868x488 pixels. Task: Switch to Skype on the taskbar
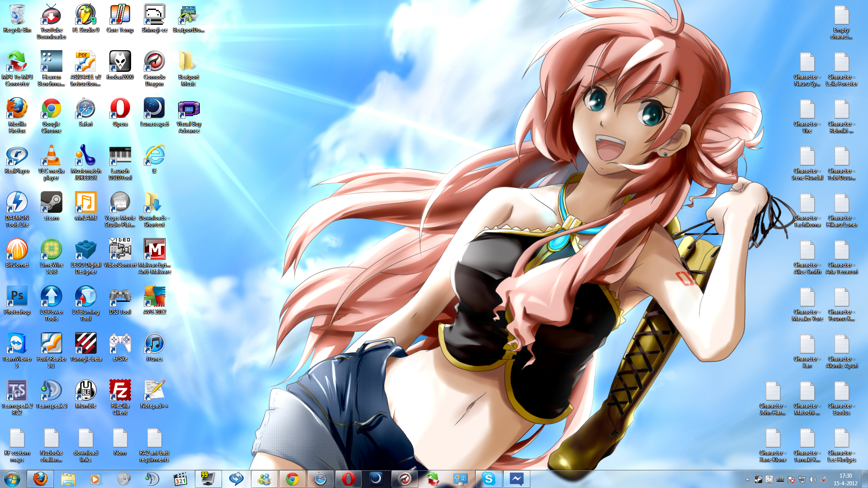point(489,479)
